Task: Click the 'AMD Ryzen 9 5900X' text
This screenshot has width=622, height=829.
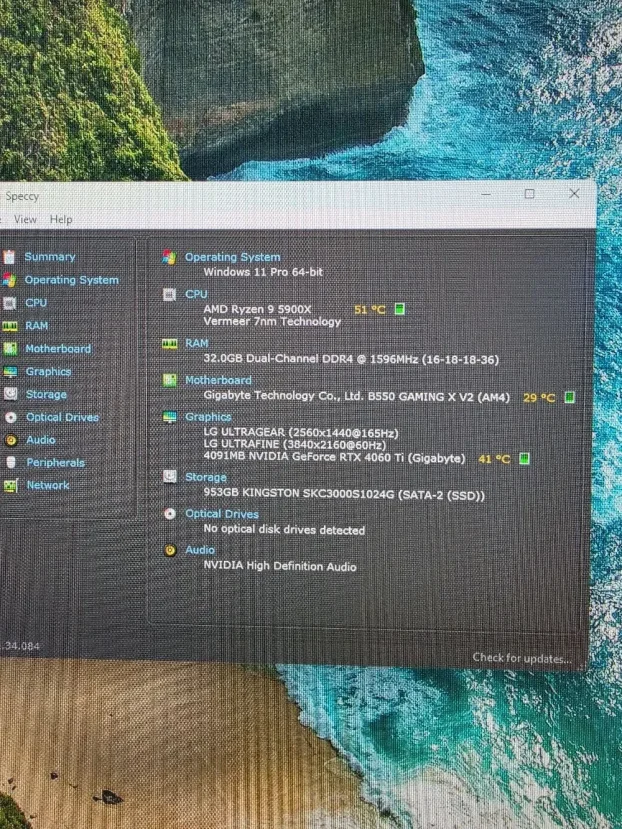Action: (x=258, y=309)
